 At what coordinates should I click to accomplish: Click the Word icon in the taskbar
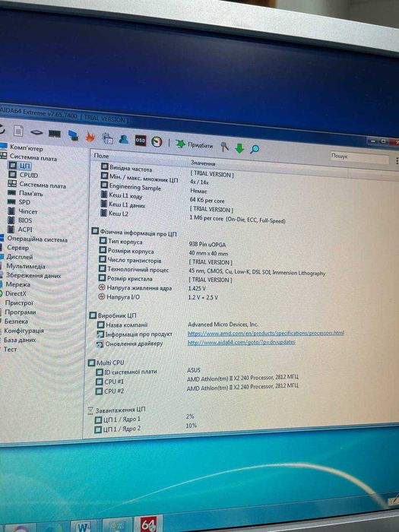click(83, 526)
